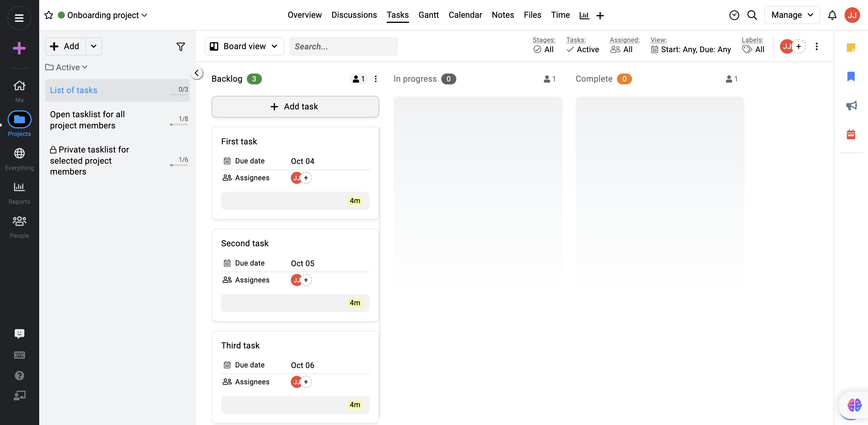The width and height of the screenshot is (868, 425).
Task: Focus the task Search field
Action: [x=343, y=46]
